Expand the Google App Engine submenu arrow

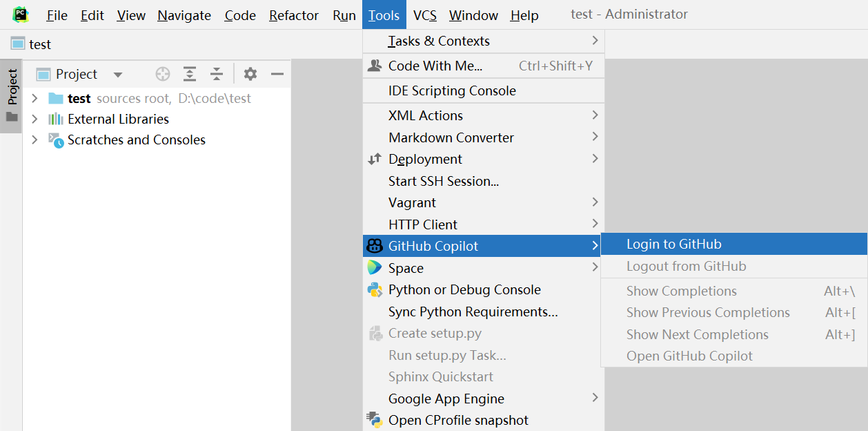pos(595,398)
